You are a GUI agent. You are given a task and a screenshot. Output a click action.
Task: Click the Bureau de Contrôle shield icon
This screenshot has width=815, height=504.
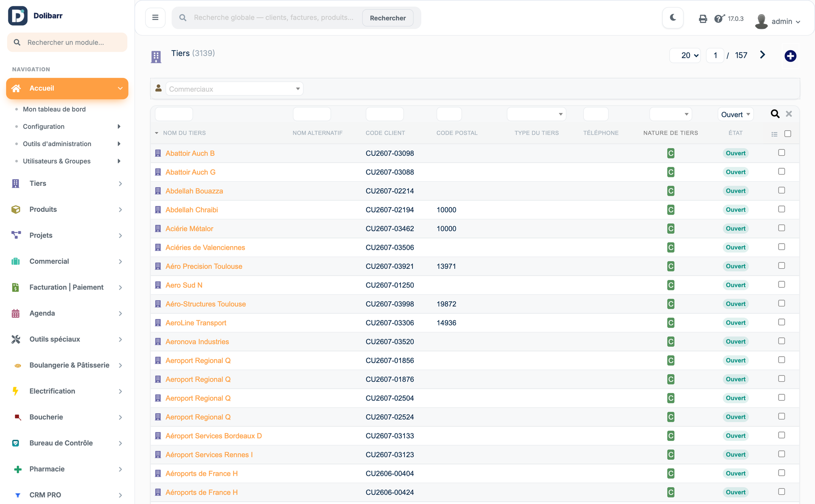click(x=15, y=443)
